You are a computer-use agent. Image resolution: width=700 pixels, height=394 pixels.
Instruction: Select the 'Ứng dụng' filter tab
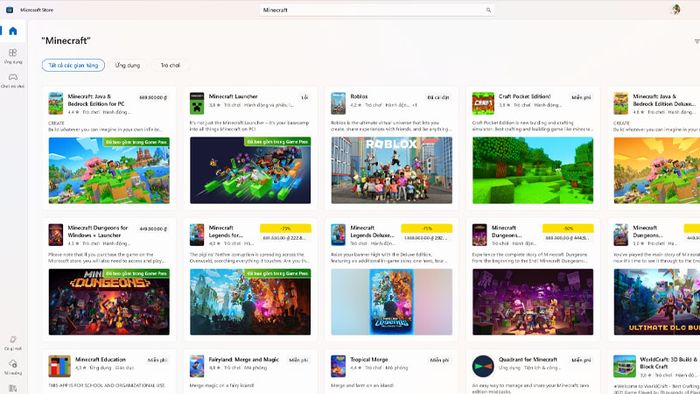[x=128, y=65]
